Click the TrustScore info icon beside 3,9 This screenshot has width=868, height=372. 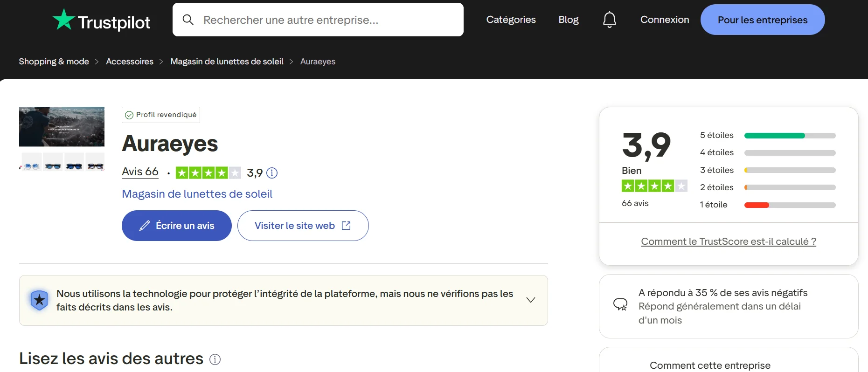(x=272, y=173)
